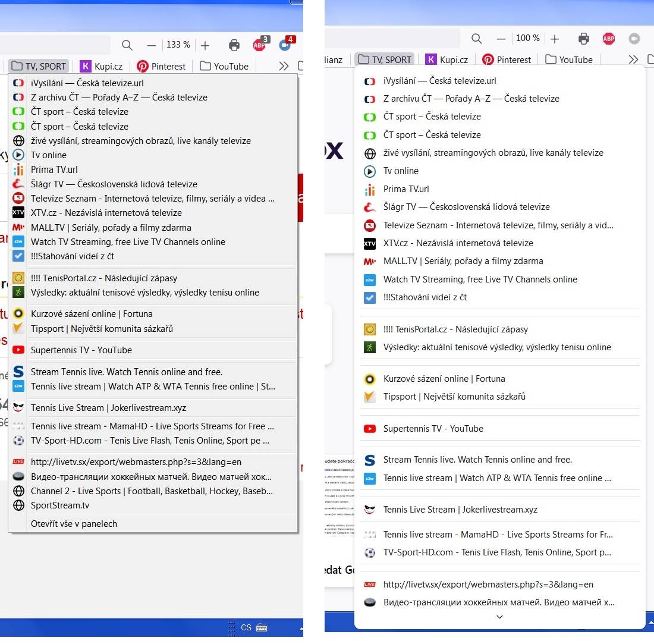Select TV-Sport-HD.com entry in right menu
The width and height of the screenshot is (654, 644).
[499, 552]
